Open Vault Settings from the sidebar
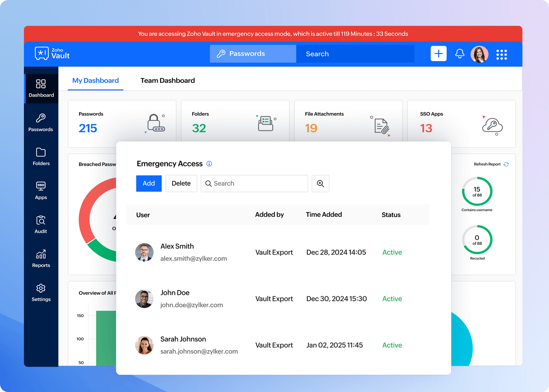This screenshot has width=549, height=392. 40,292
